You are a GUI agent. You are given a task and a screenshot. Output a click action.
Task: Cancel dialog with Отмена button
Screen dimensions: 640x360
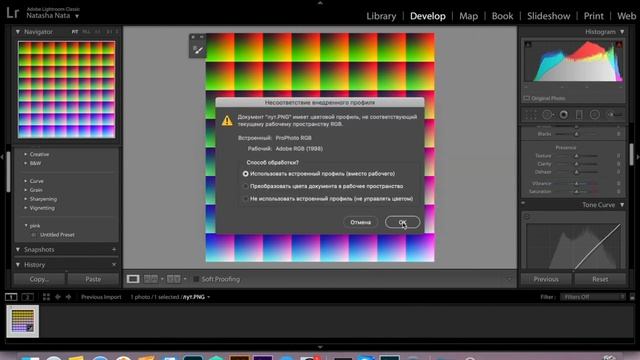[360, 222]
